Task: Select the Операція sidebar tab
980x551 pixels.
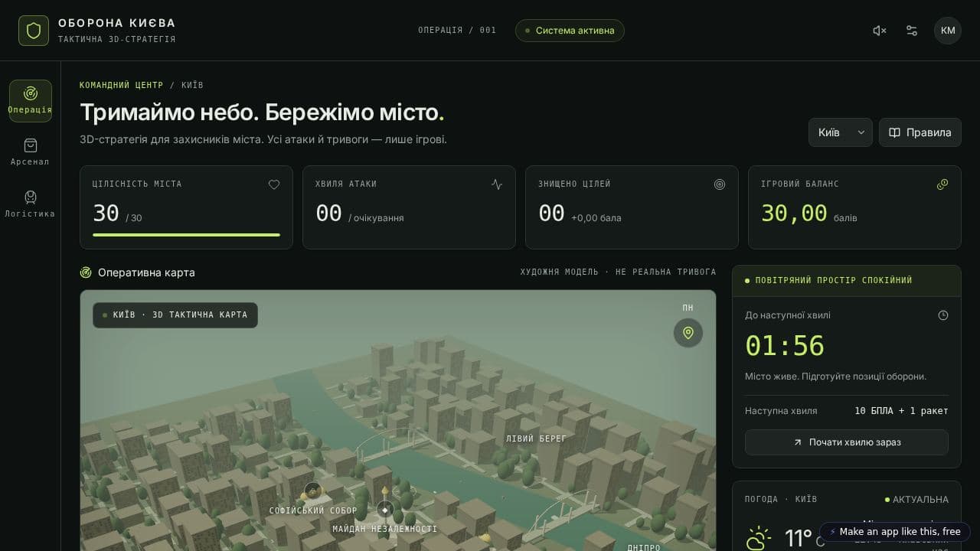Action: click(31, 101)
